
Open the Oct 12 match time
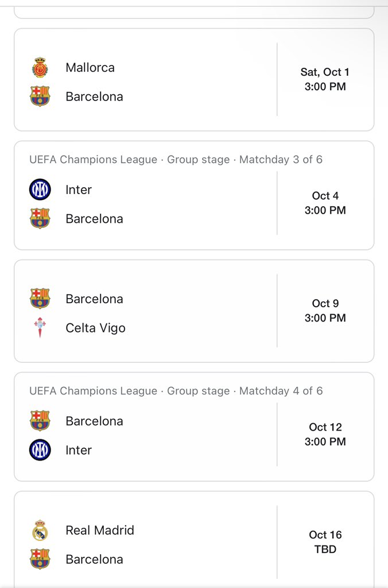(325, 434)
